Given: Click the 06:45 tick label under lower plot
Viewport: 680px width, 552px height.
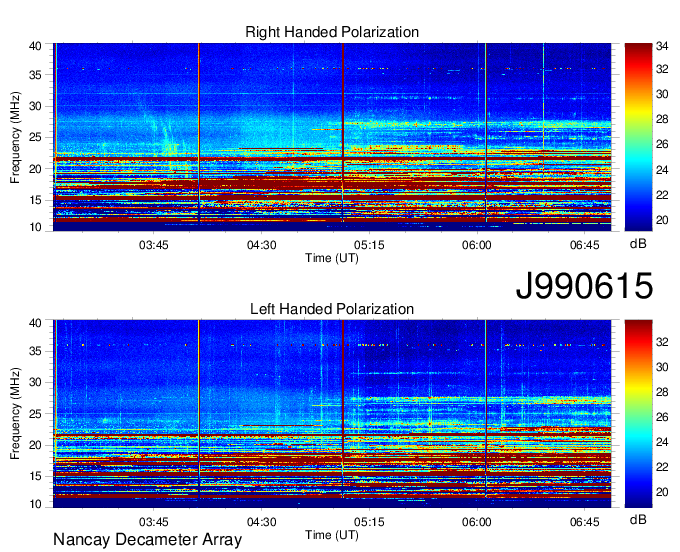Looking at the screenshot, I should pos(585,522).
